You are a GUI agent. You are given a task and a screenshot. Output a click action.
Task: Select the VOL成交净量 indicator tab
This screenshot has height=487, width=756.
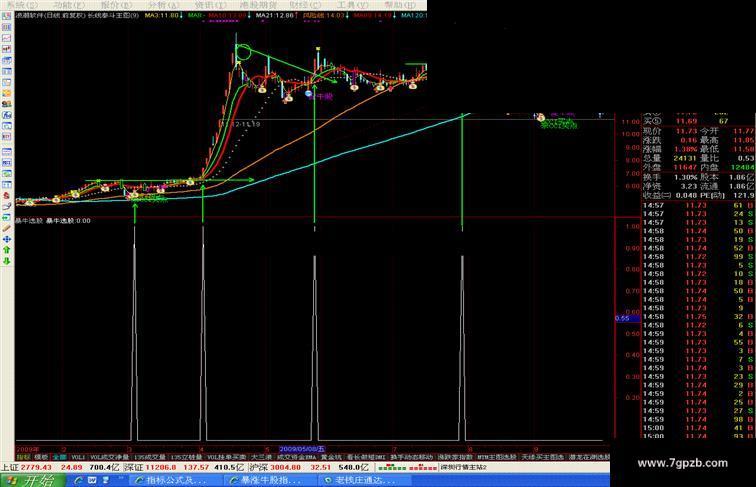[110, 457]
